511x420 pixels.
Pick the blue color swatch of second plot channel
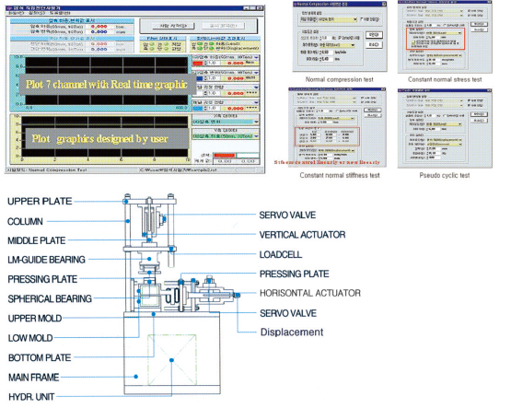[x=199, y=78]
